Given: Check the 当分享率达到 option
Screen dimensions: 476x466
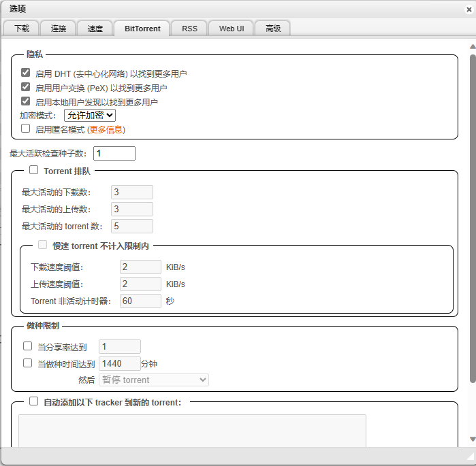Looking at the screenshot, I should [x=28, y=346].
